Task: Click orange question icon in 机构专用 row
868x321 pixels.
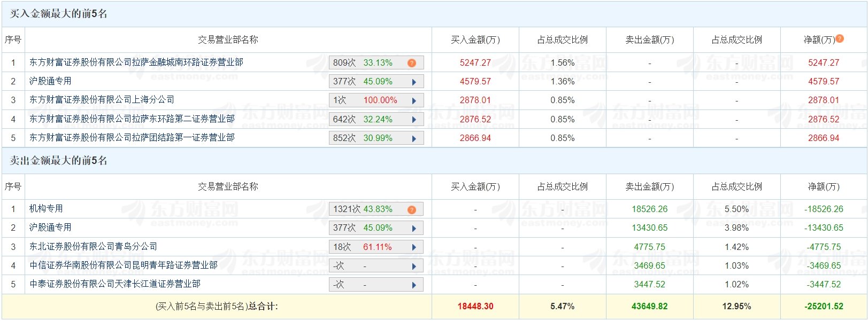Action: 411,209
